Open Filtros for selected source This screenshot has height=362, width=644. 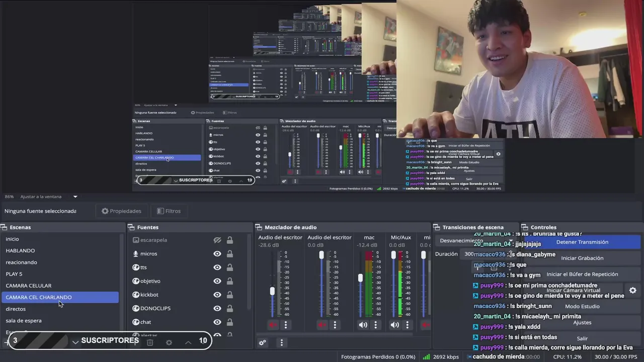click(x=169, y=211)
